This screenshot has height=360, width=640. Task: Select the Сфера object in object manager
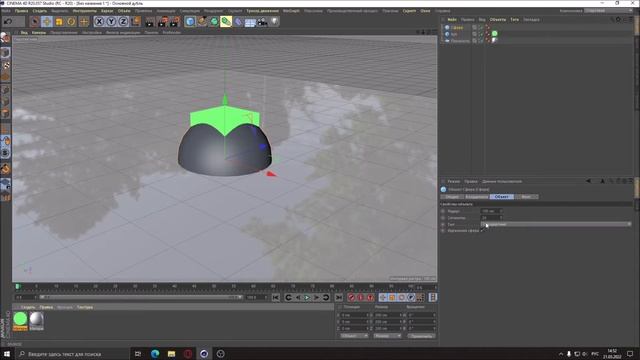tap(457, 27)
